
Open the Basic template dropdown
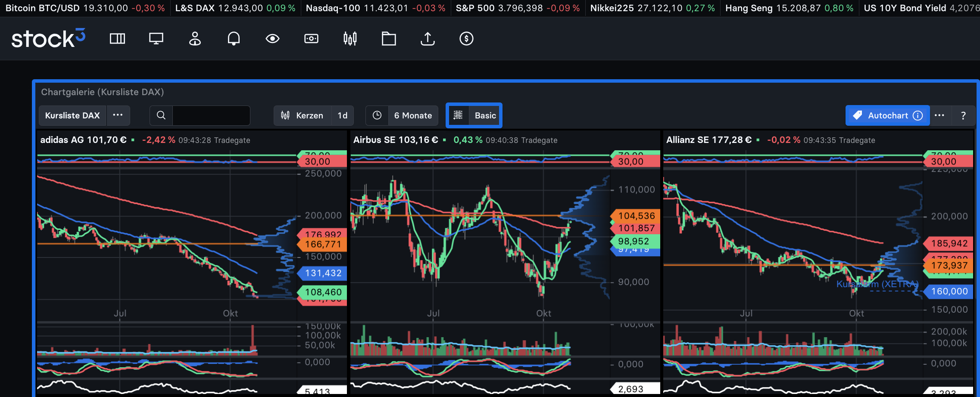[485, 115]
